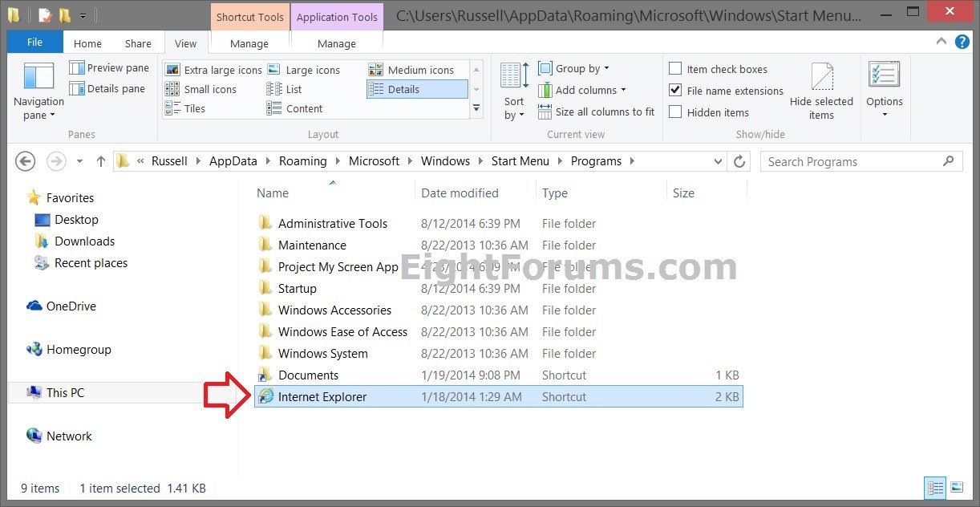Click the Search Programs field
The image size is (980, 507).
point(861,161)
